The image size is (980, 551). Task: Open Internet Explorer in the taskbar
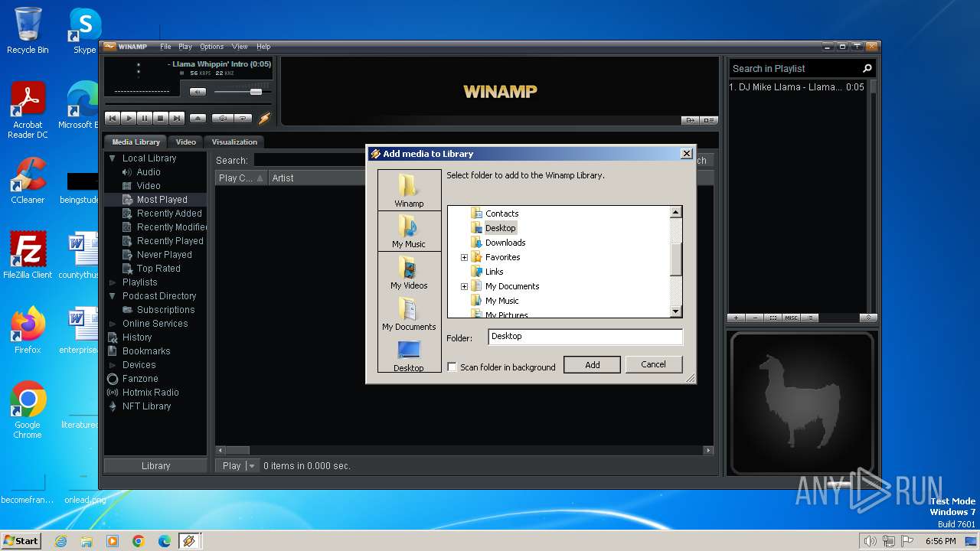[x=60, y=541]
